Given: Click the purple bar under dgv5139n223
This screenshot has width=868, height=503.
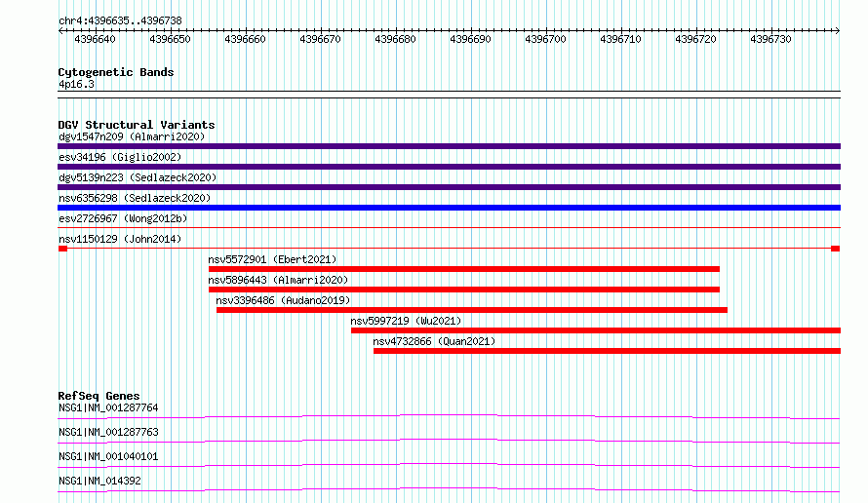Looking at the screenshot, I should (x=449, y=187).
